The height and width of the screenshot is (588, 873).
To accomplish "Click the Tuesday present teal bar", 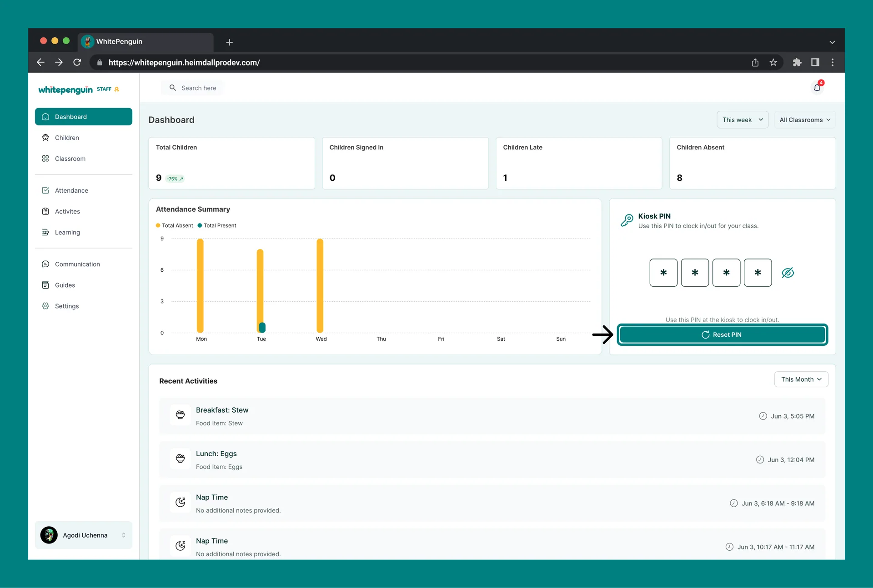I will [x=262, y=328].
